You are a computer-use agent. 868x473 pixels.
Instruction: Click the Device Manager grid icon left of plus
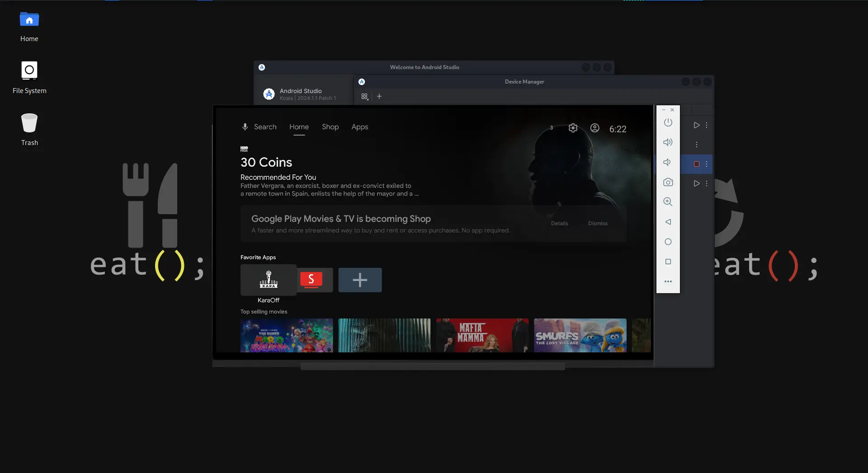pyautogui.click(x=365, y=96)
